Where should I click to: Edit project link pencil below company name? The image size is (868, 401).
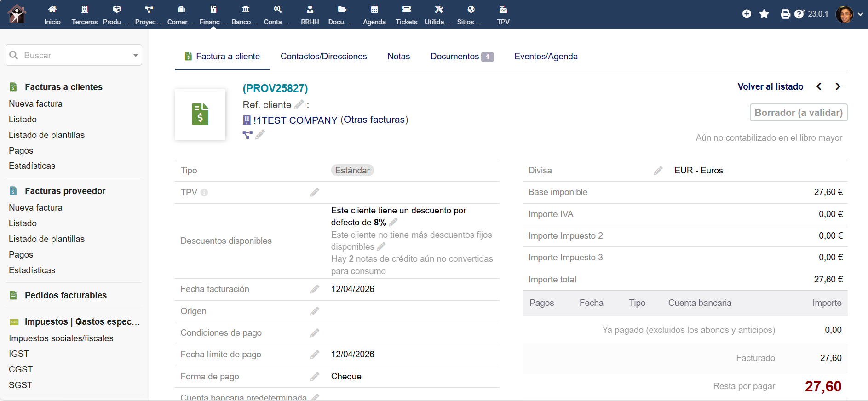(260, 134)
